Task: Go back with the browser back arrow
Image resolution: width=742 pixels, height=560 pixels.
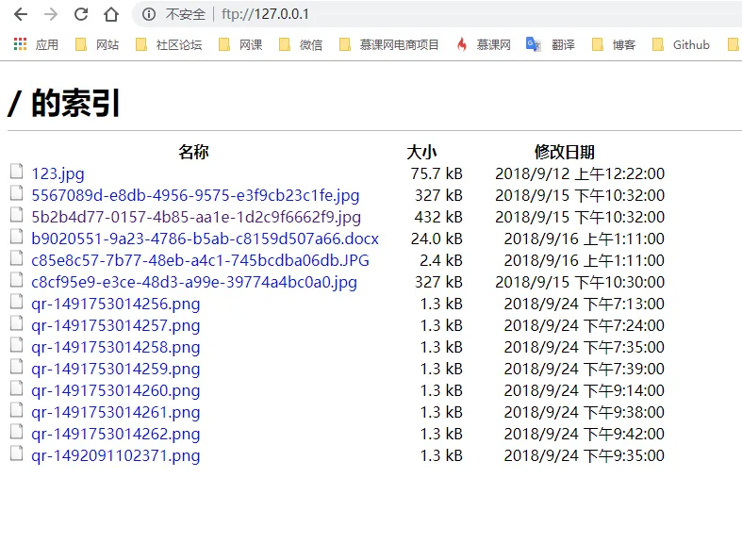Action: pyautogui.click(x=21, y=14)
